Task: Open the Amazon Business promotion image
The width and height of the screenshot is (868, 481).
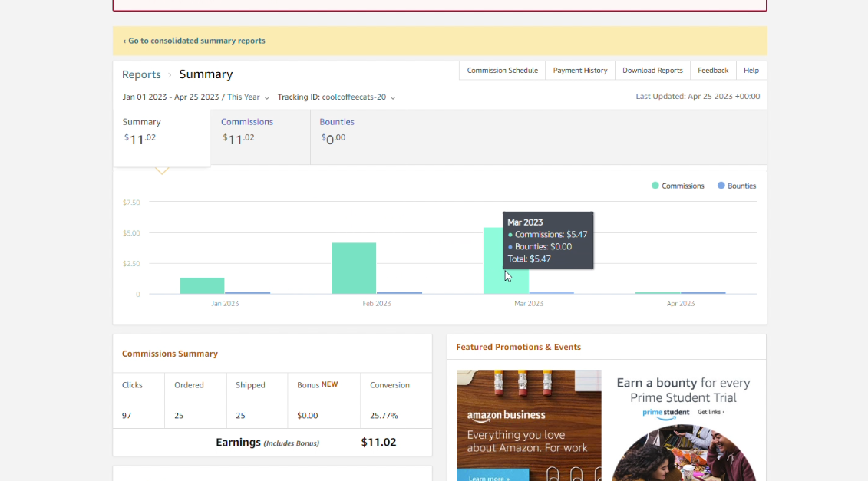Action: (x=529, y=425)
